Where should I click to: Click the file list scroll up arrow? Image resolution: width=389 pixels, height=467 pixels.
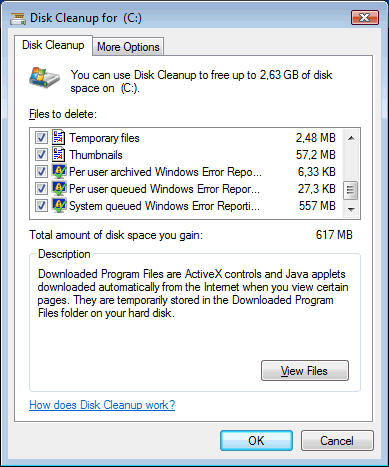(351, 138)
